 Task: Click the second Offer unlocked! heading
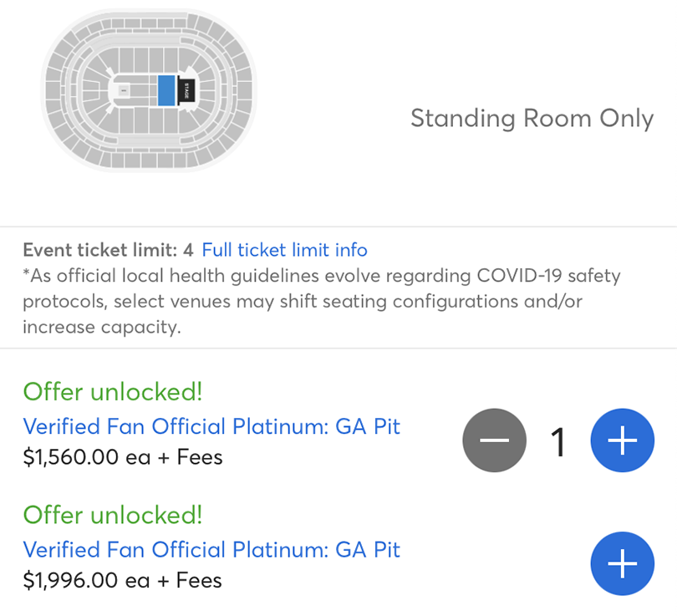pyautogui.click(x=113, y=515)
